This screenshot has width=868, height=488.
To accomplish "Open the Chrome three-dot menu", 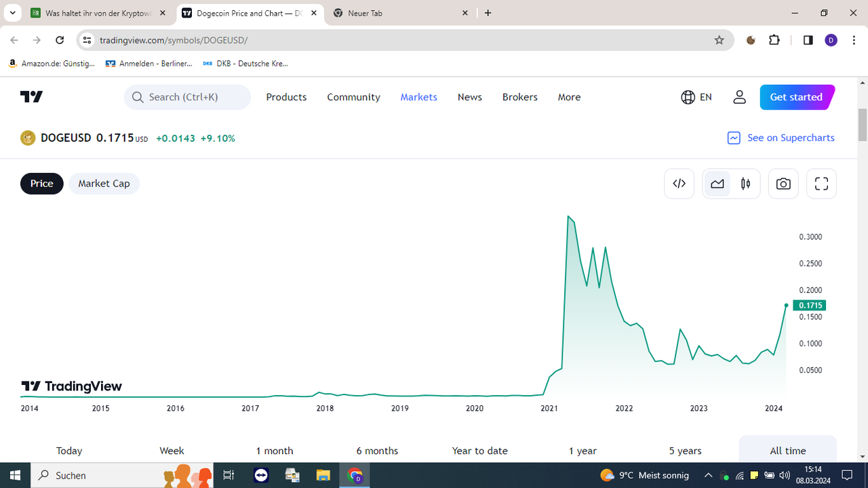I will [854, 40].
